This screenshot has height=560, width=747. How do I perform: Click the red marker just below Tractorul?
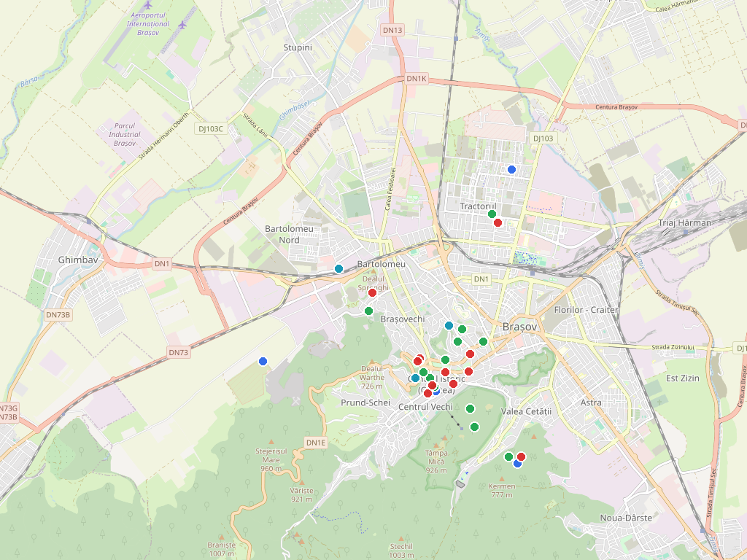coord(498,222)
